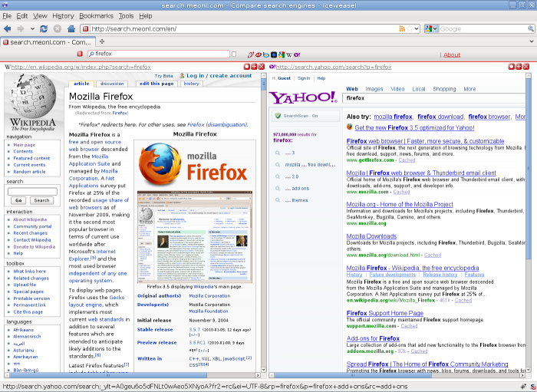This screenshot has height=392, width=537.
Task: Open the address bar URL dropdown
Action: tap(417, 28)
